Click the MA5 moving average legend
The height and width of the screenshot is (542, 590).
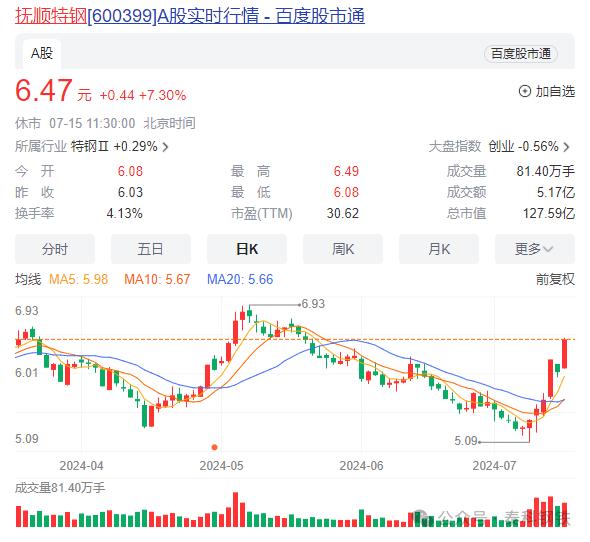(78, 279)
